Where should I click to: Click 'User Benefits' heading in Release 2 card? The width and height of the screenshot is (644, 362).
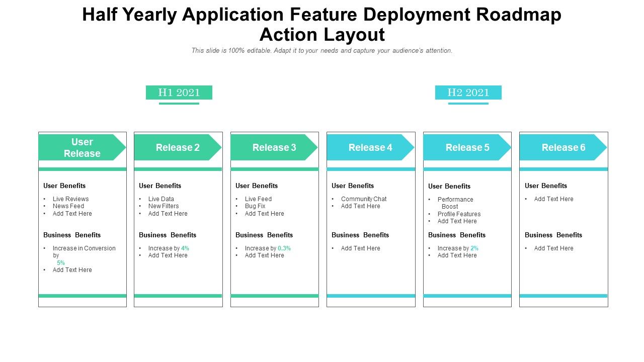tap(160, 186)
